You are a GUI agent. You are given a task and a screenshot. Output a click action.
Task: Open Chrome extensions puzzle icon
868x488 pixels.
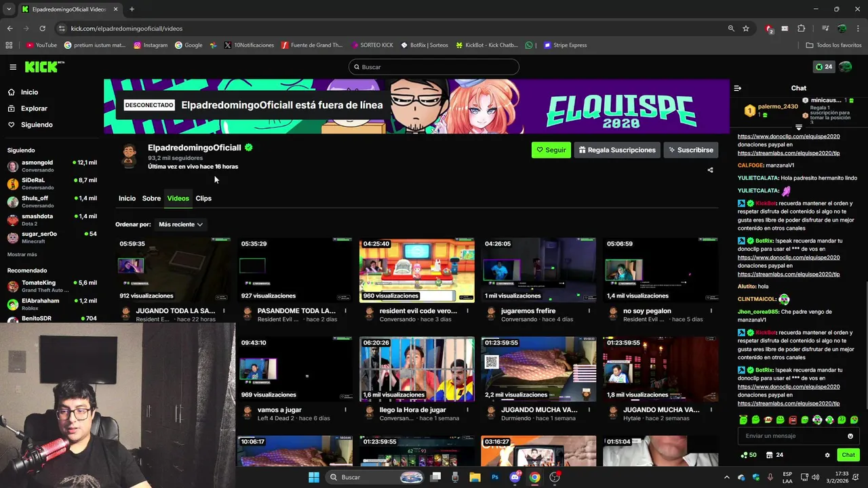point(801,28)
